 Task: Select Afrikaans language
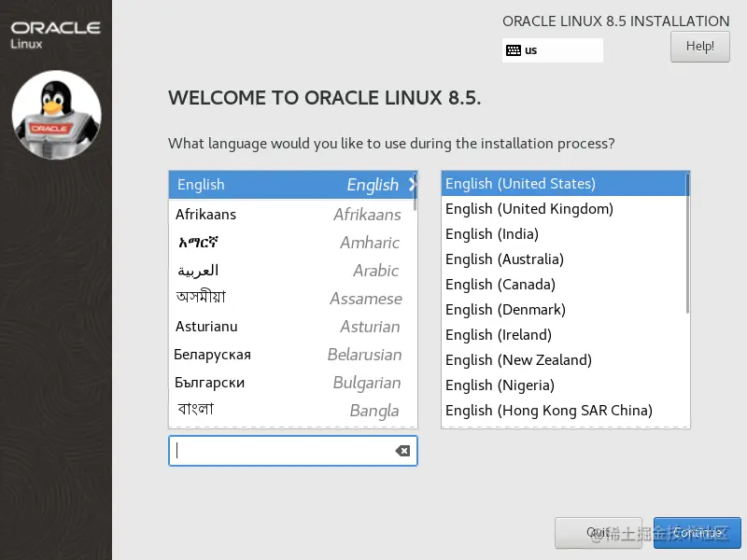(x=293, y=215)
